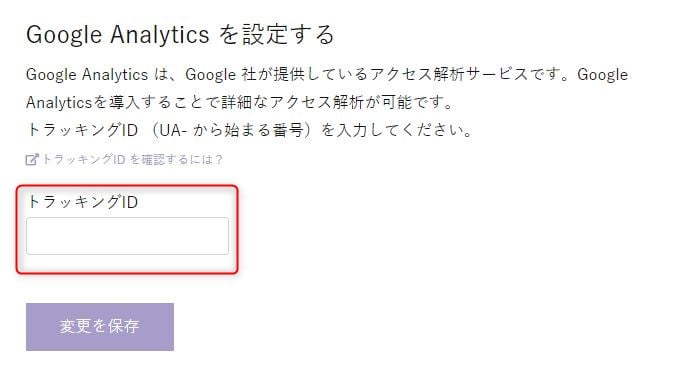
Task: Click the phrase 詳細なアクセス解析が可能です
Action: [x=338, y=102]
